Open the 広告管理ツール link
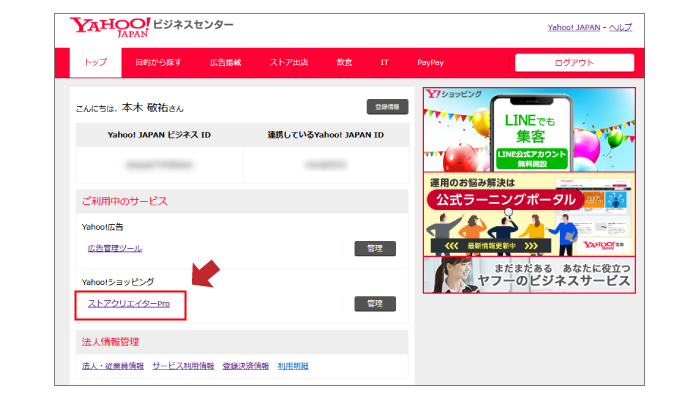700x400 pixels. [115, 248]
